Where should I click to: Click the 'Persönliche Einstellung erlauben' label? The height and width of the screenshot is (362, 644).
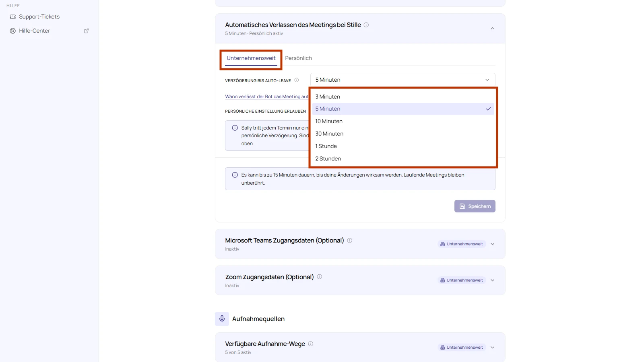[265, 111]
